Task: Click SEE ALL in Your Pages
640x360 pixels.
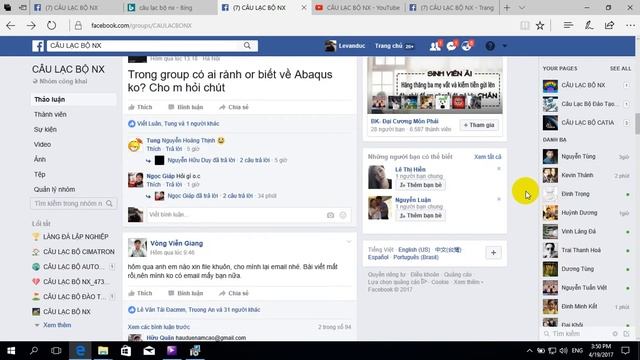Action: pos(620,69)
